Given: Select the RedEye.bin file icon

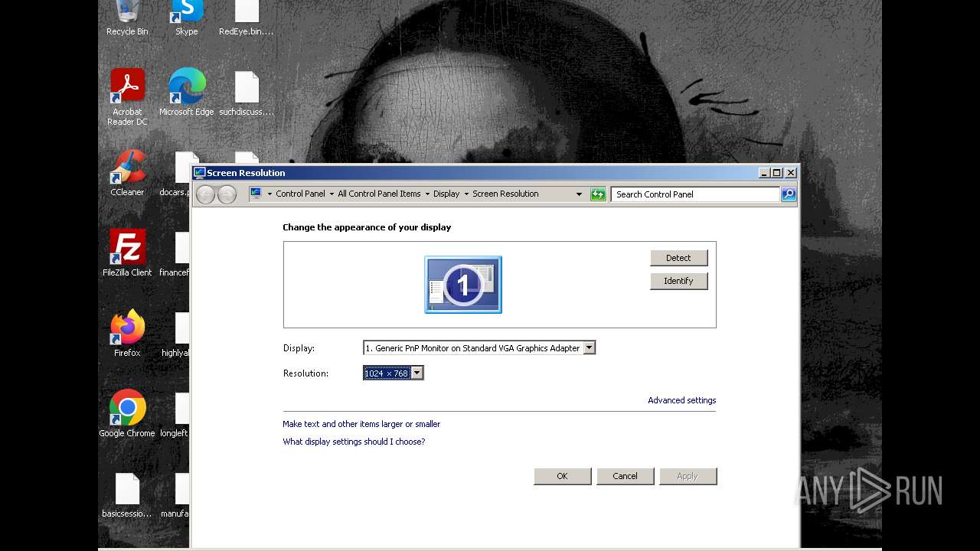Looking at the screenshot, I should (x=247, y=18).
